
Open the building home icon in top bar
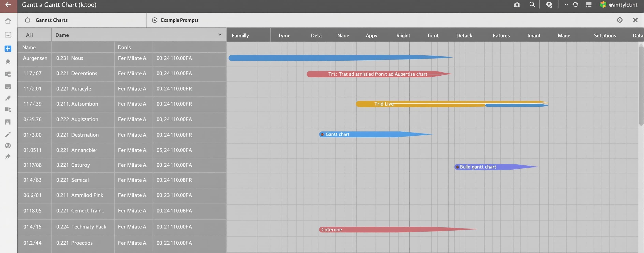click(x=517, y=5)
